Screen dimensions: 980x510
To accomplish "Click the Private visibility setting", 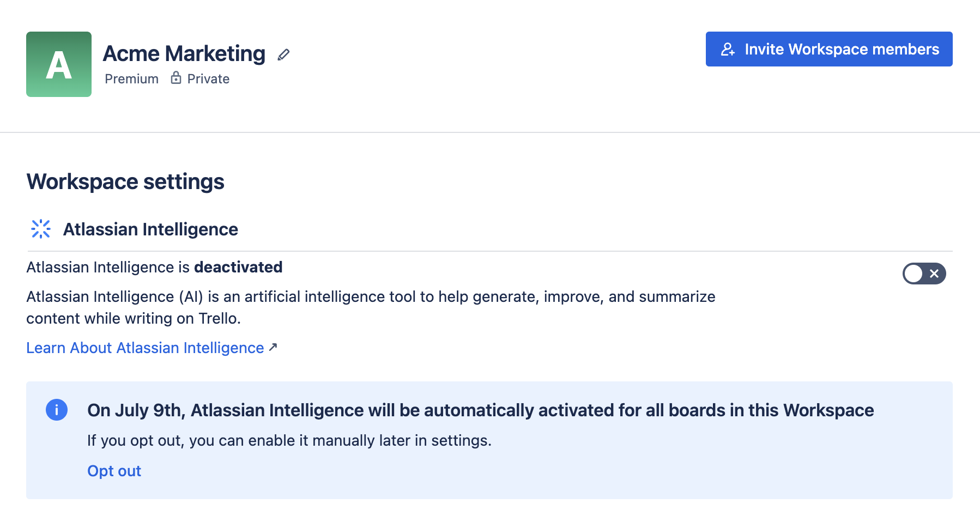I will coord(208,78).
